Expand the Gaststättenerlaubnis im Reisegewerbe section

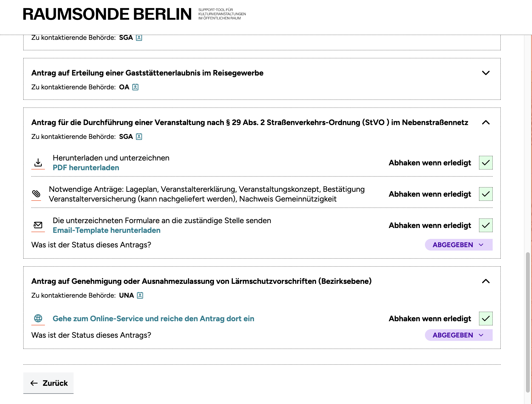[x=486, y=73]
